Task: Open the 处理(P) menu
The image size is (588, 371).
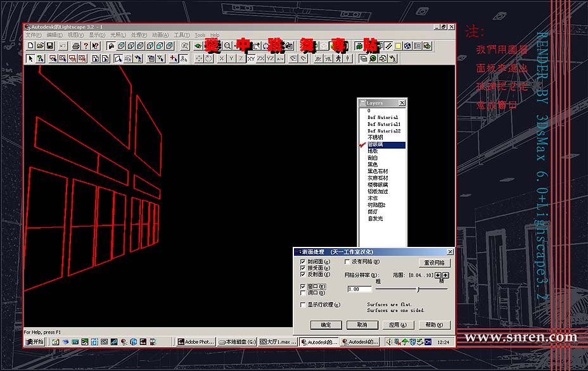Action: coord(139,35)
